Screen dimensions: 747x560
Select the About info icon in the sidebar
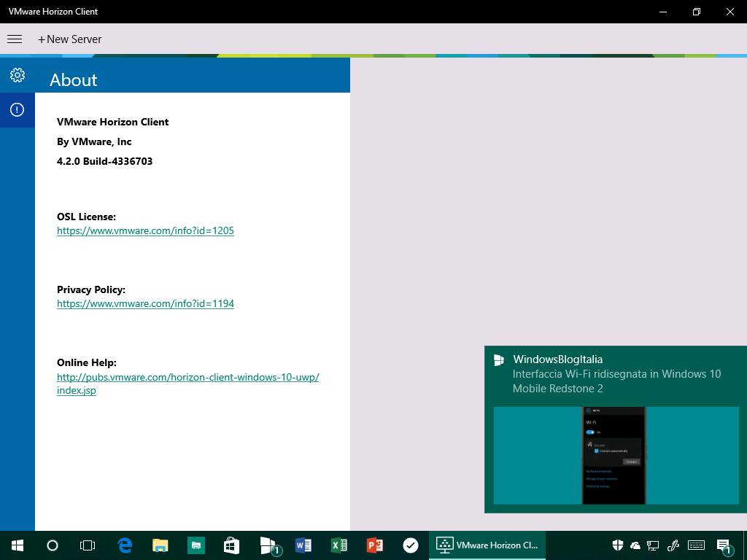[x=18, y=110]
